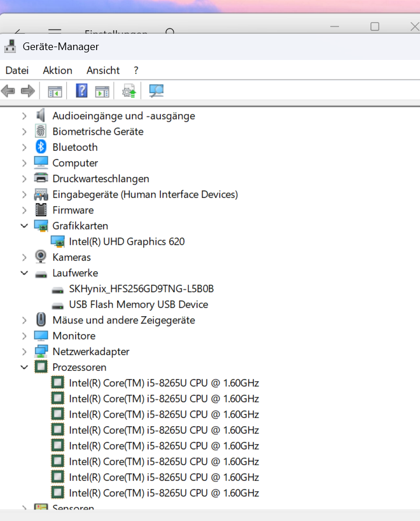Select the Netzwerkadapter label
Image resolution: width=420 pixels, height=521 pixels.
(91, 352)
